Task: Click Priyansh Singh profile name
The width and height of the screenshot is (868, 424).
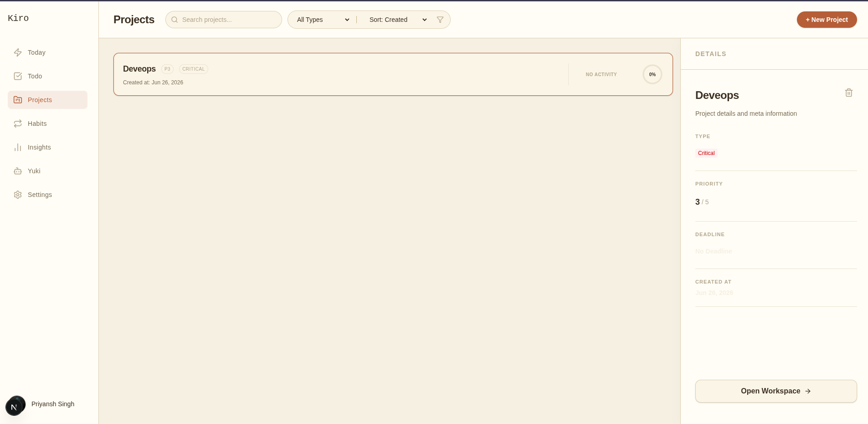Action: tap(53, 404)
